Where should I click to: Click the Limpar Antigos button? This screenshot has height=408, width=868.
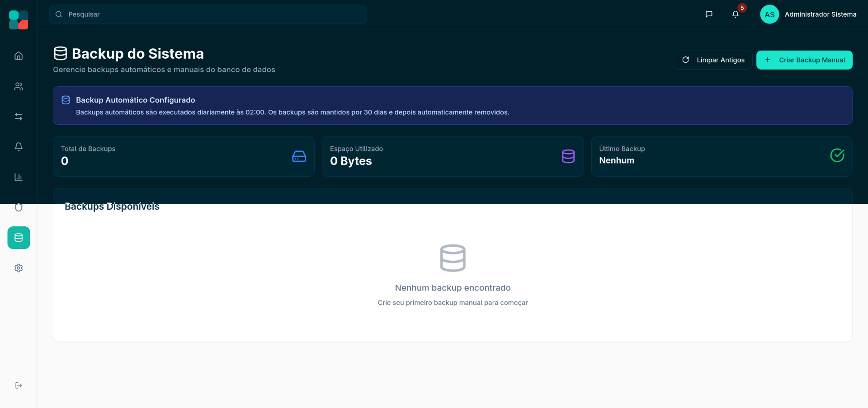[713, 60]
